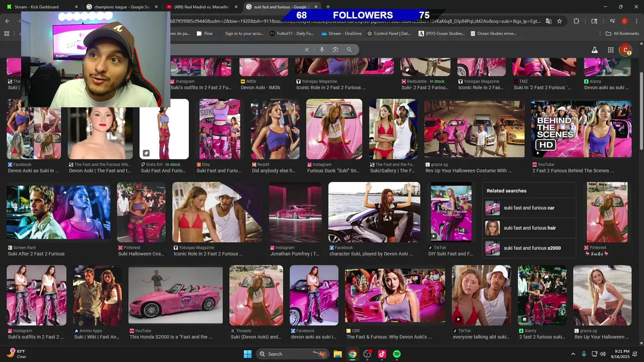Image resolution: width=644 pixels, height=362 pixels.
Task: Click the voice search microphone icon
Action: 322,50
